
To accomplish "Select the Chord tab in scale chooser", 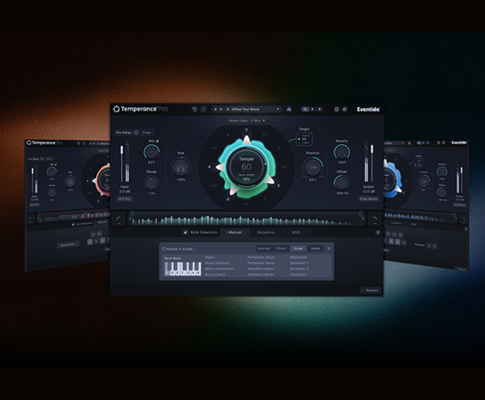I will pyautogui.click(x=281, y=249).
